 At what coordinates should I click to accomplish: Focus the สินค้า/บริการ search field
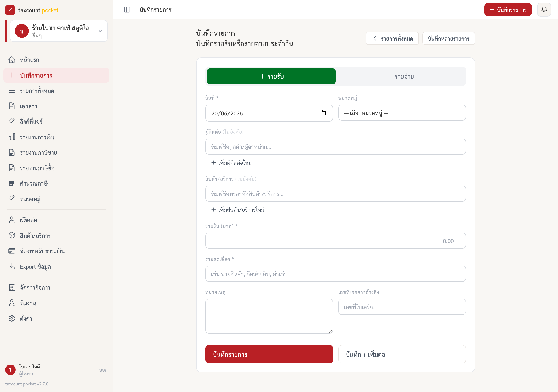coord(335,194)
